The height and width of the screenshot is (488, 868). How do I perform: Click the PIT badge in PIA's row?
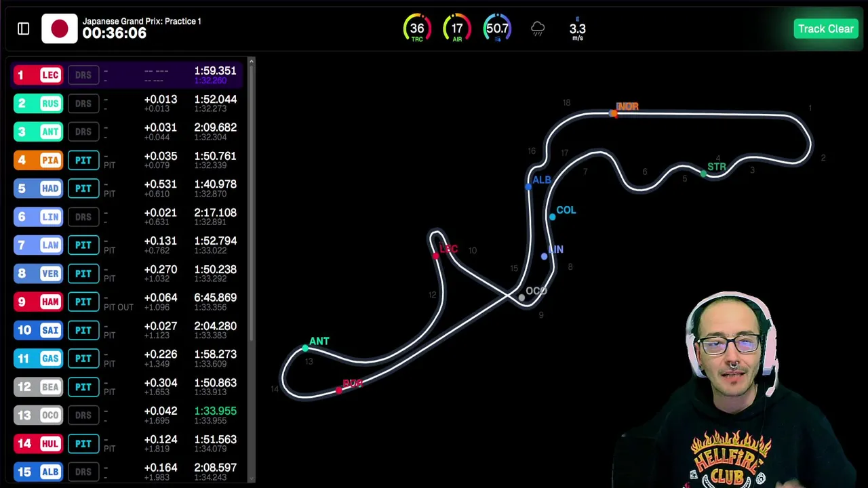83,160
